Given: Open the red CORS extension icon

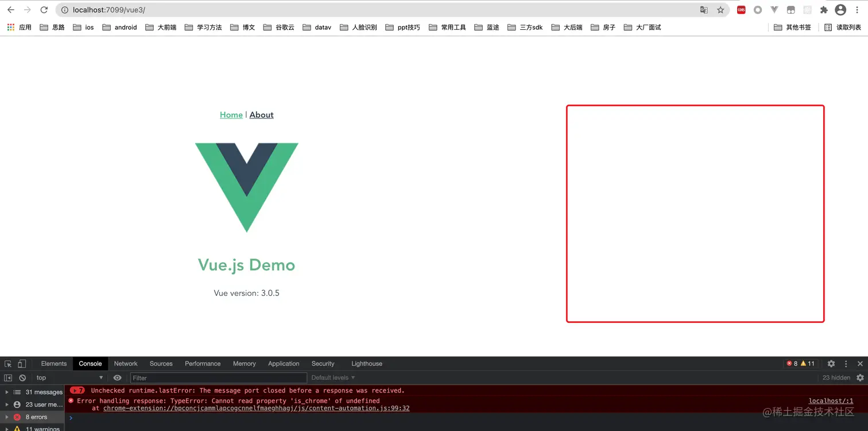Looking at the screenshot, I should (x=741, y=10).
